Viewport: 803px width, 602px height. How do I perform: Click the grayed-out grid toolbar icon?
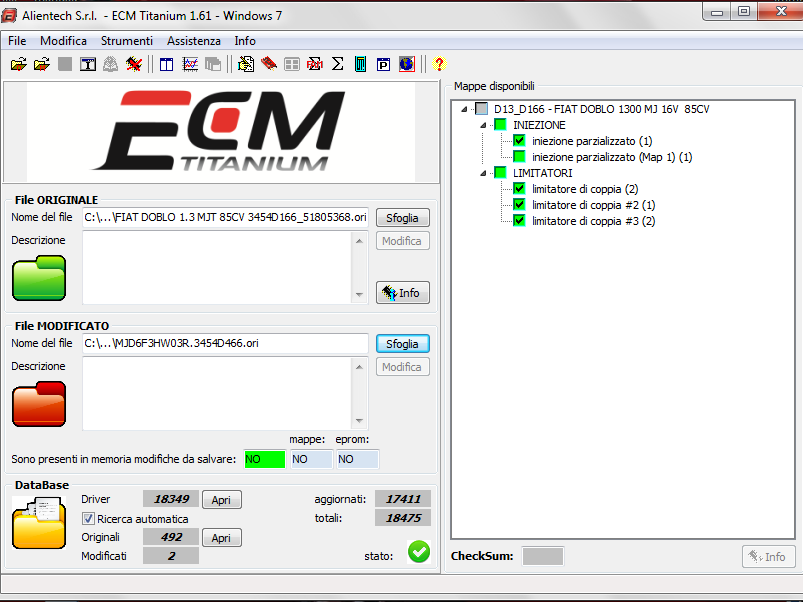[x=292, y=64]
